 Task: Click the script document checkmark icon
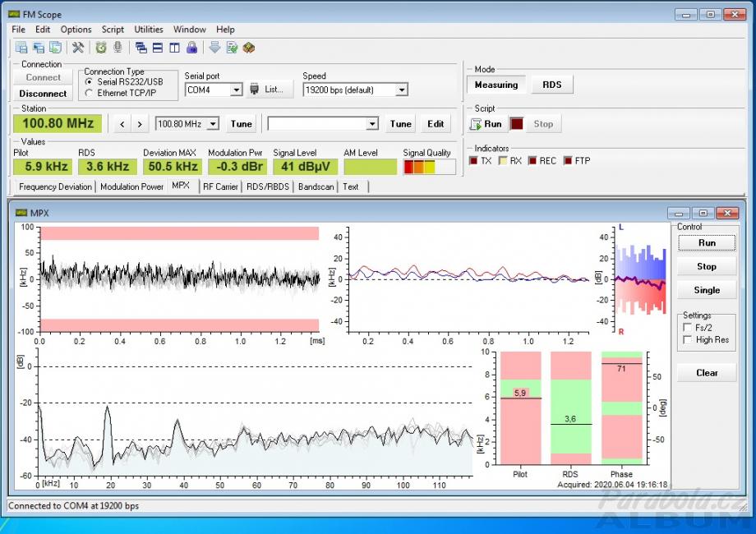tap(232, 48)
